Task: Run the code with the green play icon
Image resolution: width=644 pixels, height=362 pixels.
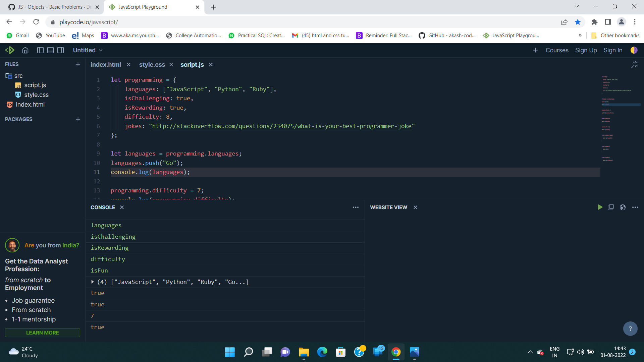Action: pos(600,207)
